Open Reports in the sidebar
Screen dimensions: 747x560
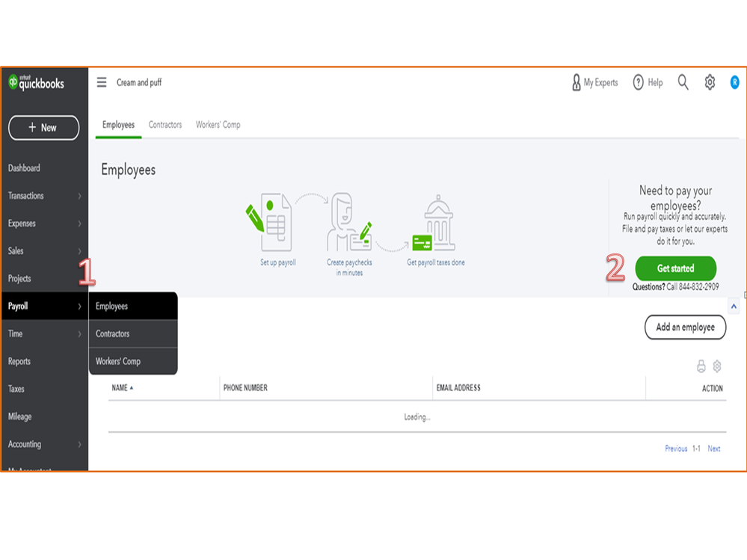click(19, 361)
